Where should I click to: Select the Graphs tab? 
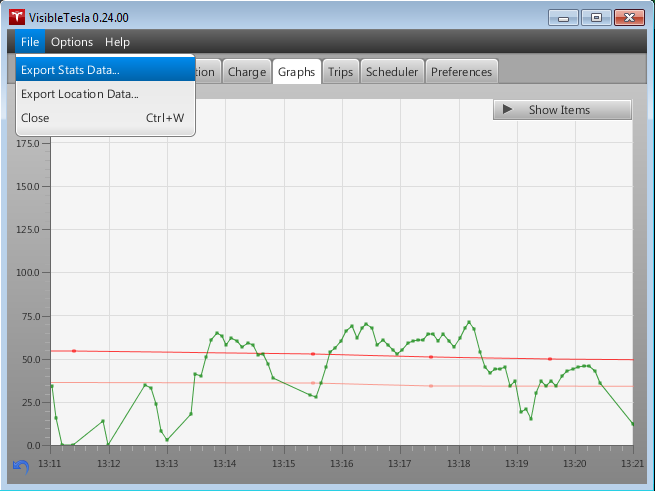297,72
